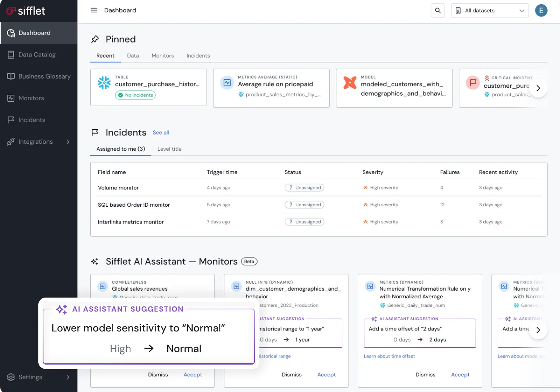Open Learn about time offset link

[389, 356]
